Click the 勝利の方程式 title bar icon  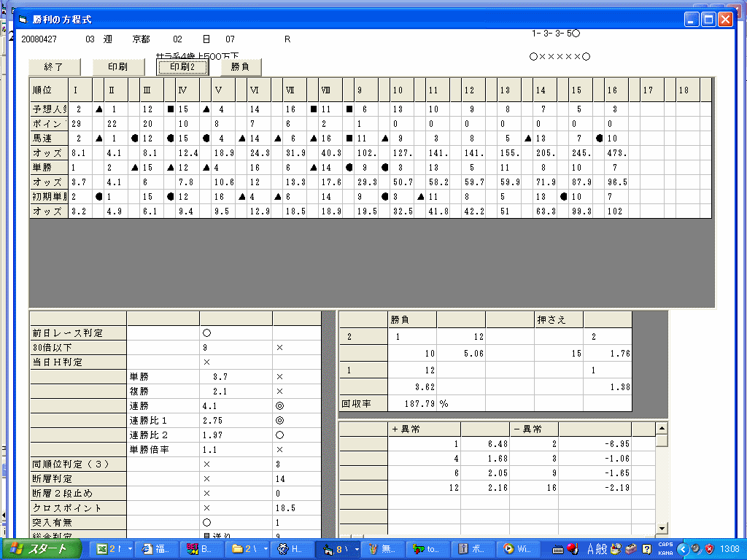point(23,20)
